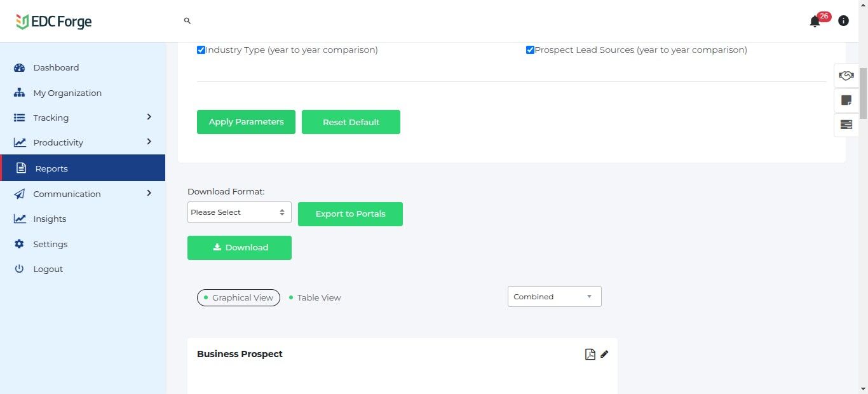The height and width of the screenshot is (394, 868).
Task: Click the vertical page scrollbar
Action: tap(863, 92)
